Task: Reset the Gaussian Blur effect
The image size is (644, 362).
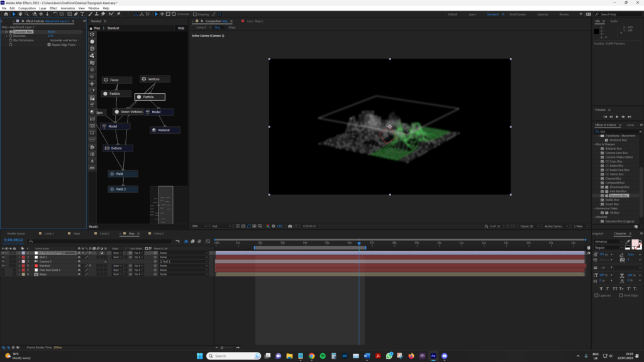Action: point(51,31)
